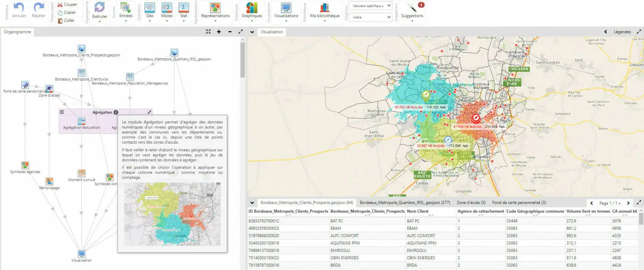
Task: Click the fit-to-screen icon in Organigramme header
Action: pos(208,32)
